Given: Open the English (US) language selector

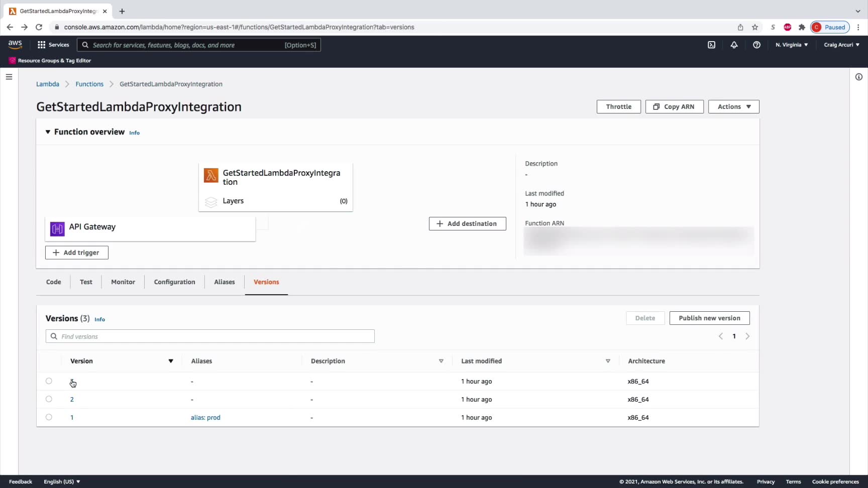Looking at the screenshot, I should pyautogui.click(x=62, y=481).
